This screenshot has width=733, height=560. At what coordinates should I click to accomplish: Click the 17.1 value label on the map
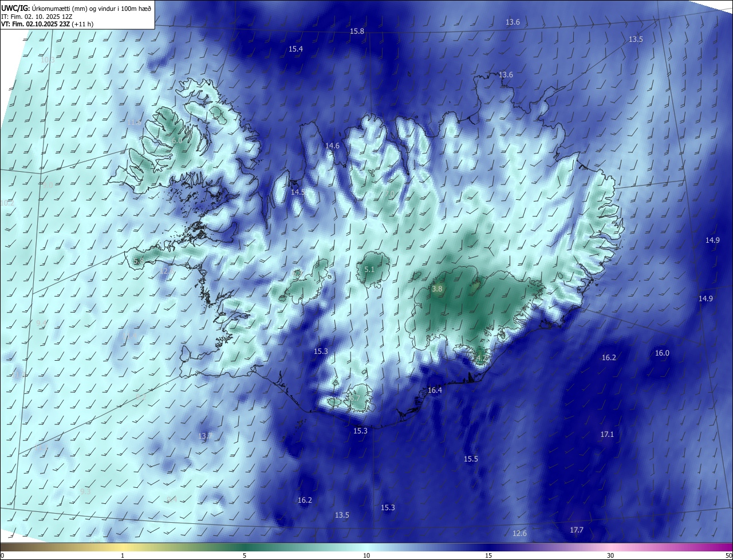(607, 435)
